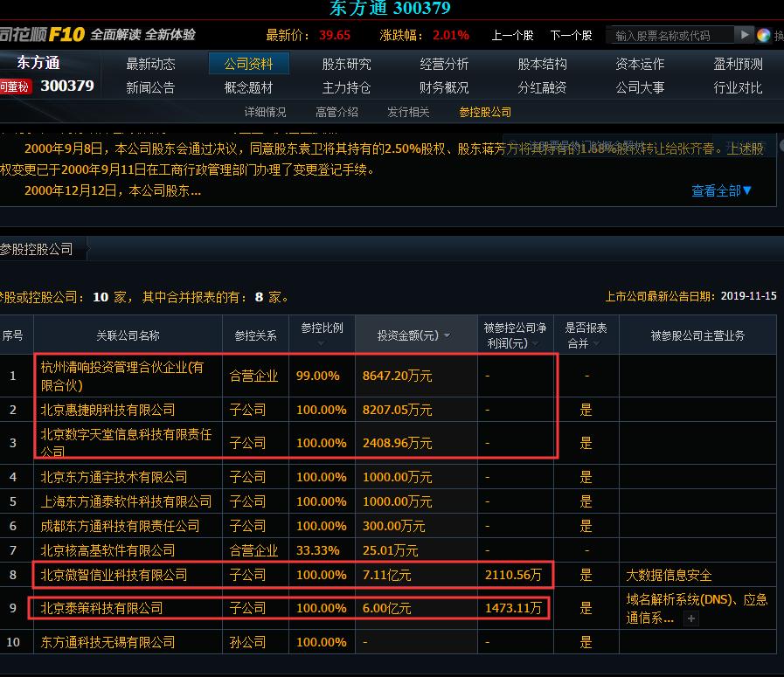Screen dimensions: 784x677
Task: Click 查看全部 to show all shareholder history
Action: pyautogui.click(x=716, y=190)
